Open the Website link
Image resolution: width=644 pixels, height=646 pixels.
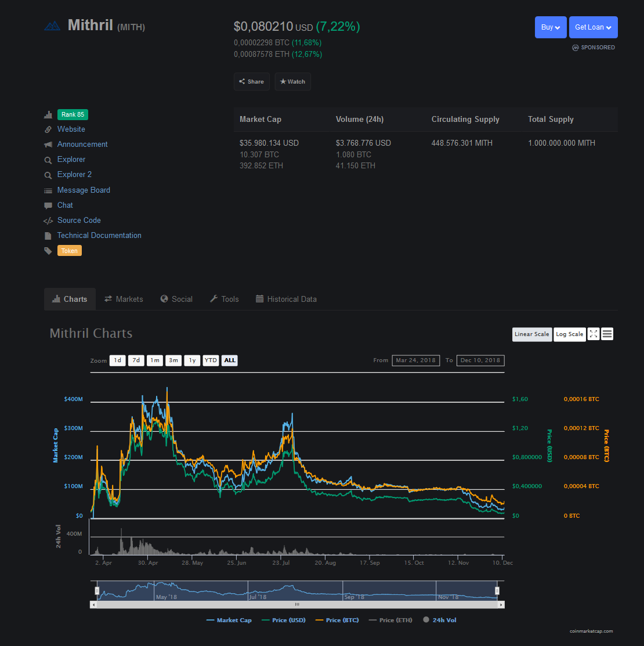(x=71, y=129)
